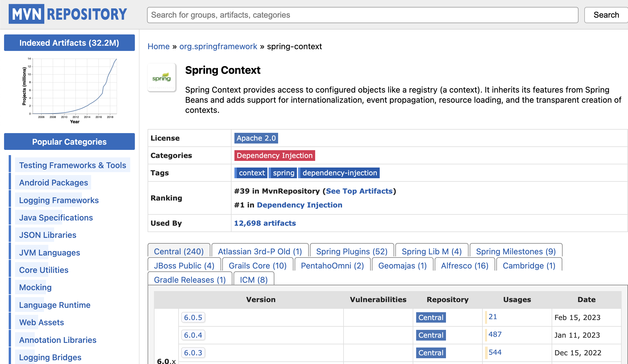Image resolution: width=628 pixels, height=364 pixels.
Task: Open Testing Frameworks & Tools category
Action: (73, 165)
